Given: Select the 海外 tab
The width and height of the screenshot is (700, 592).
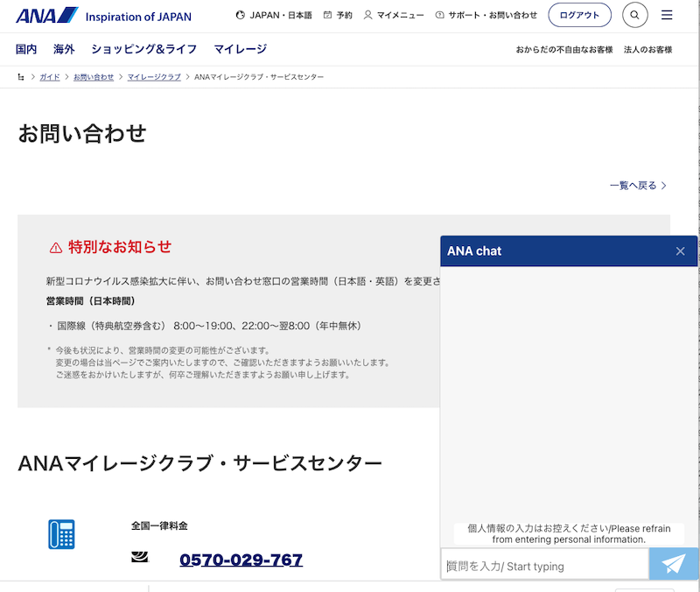Looking at the screenshot, I should tap(64, 49).
